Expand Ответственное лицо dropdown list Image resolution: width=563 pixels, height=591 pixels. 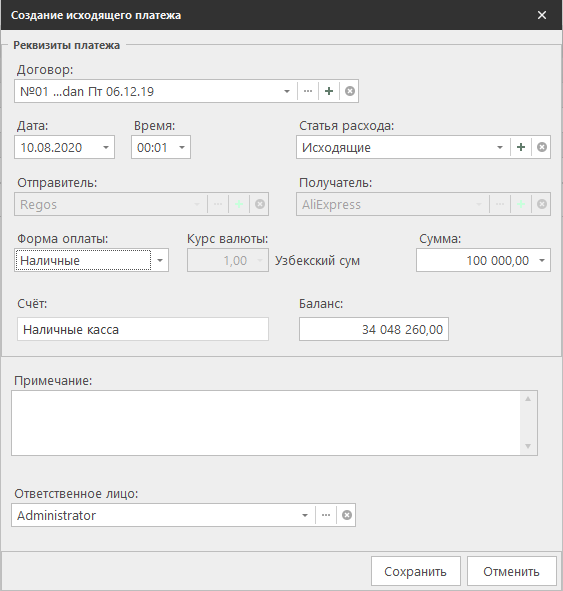[x=305, y=515]
